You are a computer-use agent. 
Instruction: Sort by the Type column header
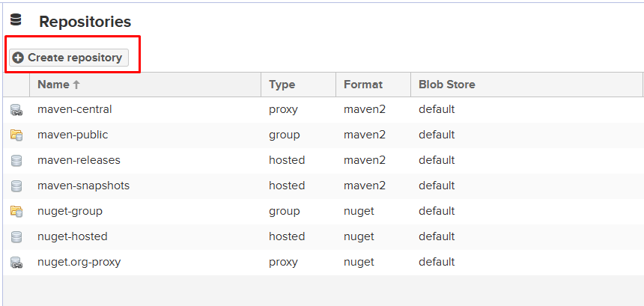(x=282, y=85)
